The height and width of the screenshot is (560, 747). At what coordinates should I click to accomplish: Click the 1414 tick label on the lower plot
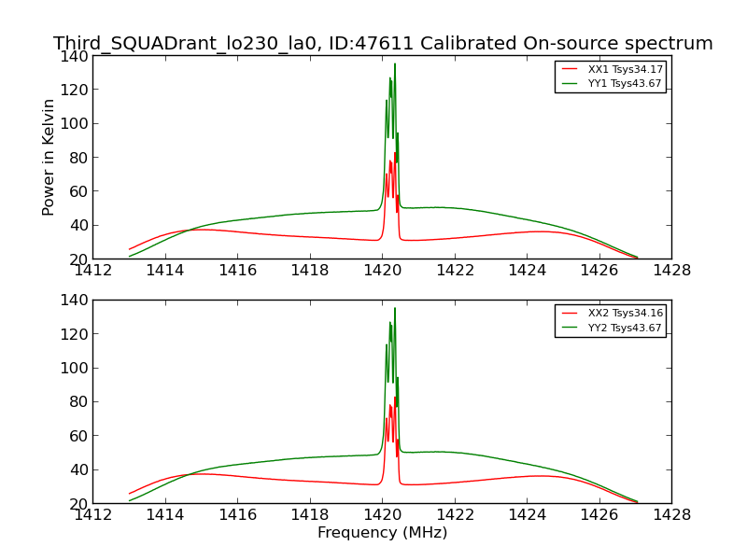[165, 515]
